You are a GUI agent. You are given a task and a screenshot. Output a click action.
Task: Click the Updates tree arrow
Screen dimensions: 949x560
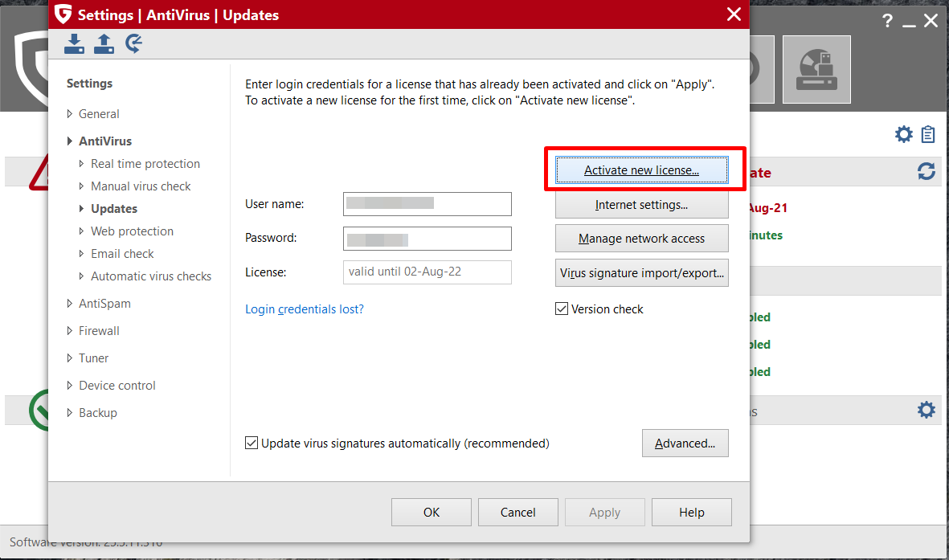[x=82, y=208]
